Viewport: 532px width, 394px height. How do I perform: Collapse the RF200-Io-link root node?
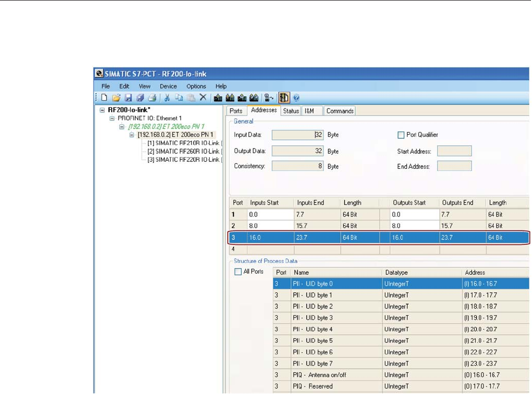pyautogui.click(x=102, y=110)
